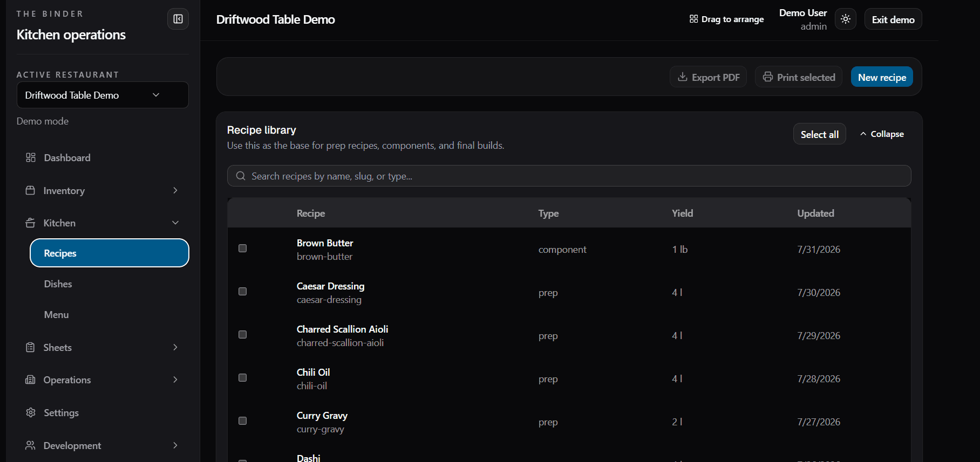
Task: Expand the Development section chevron
Action: [x=175, y=445]
